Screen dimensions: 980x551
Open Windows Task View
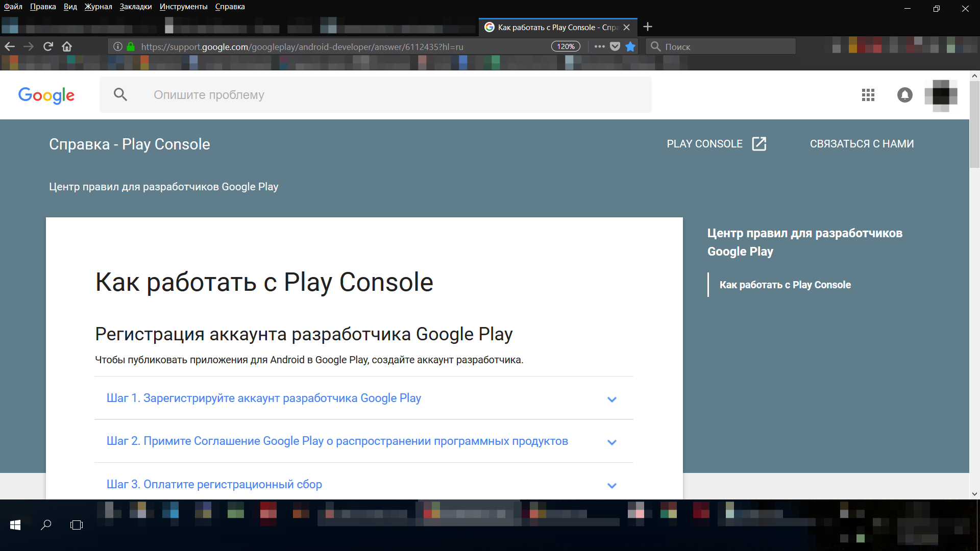77,525
